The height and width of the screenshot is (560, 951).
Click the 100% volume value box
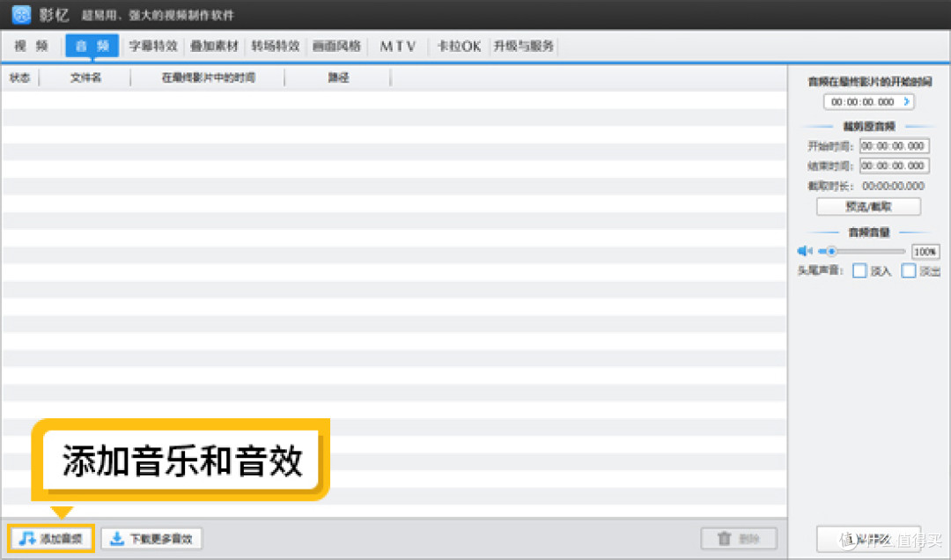[x=925, y=252]
